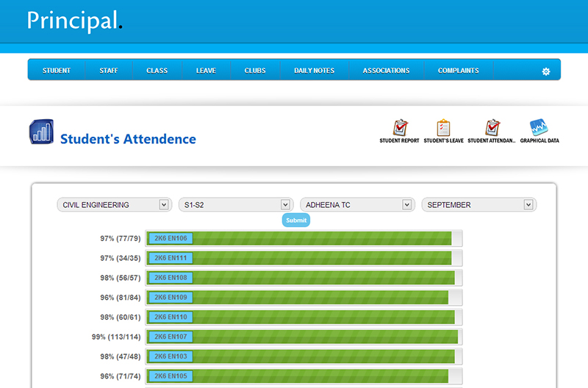Expand the Adheena TC dropdown
The height and width of the screenshot is (388, 588).
coord(356,205)
